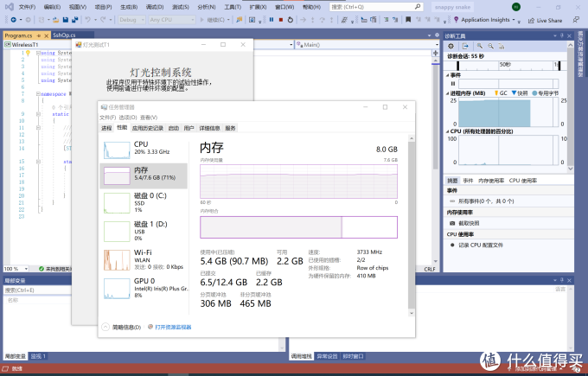The image size is (588, 376).
Task: Switch to the 监视 1 bottom tab
Action: (38, 356)
